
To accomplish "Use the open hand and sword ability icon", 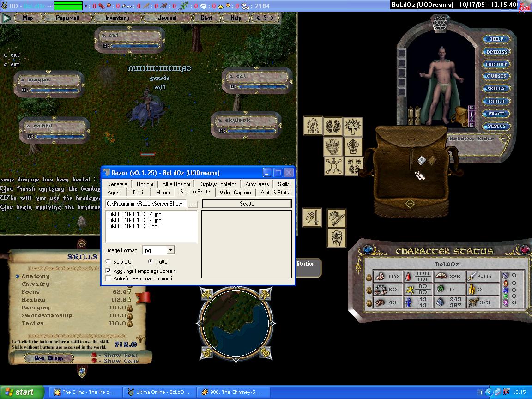I will [312, 218].
